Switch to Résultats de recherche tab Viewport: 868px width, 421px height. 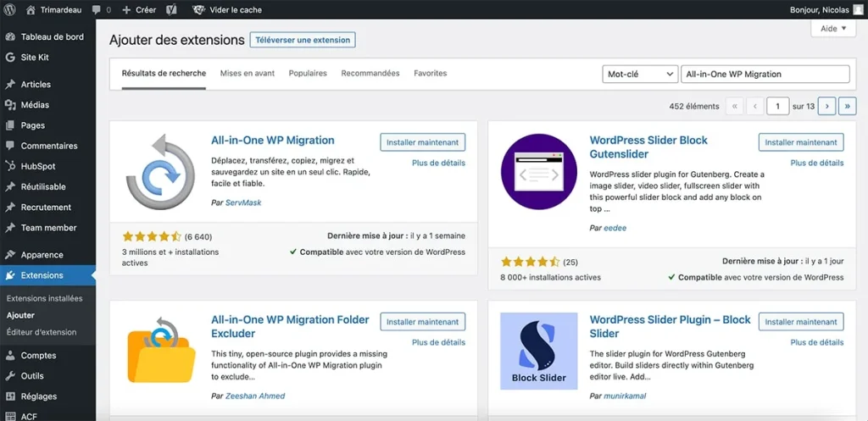164,73
